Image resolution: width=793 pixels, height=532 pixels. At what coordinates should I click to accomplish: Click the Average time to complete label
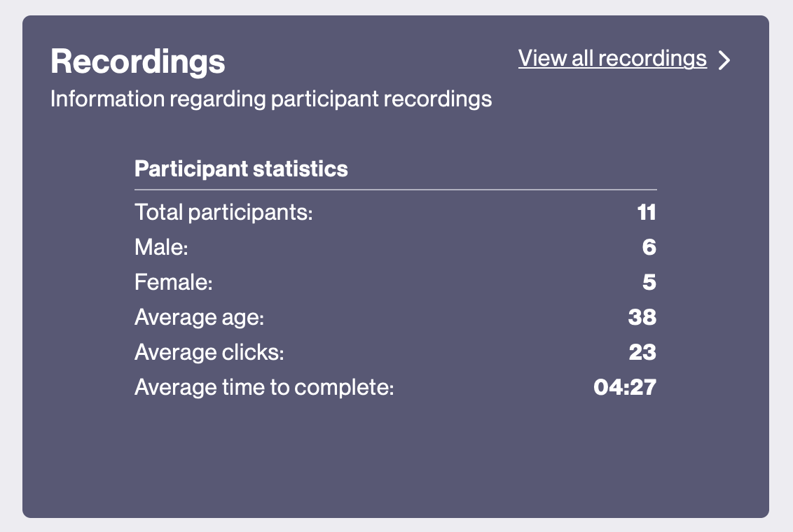click(x=264, y=388)
